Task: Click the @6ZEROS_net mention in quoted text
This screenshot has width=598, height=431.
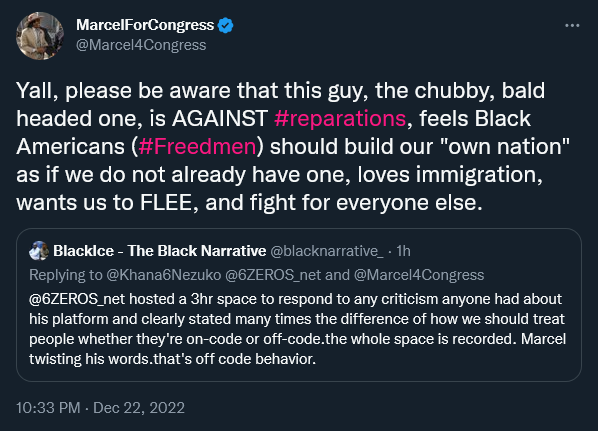Action: (x=77, y=299)
